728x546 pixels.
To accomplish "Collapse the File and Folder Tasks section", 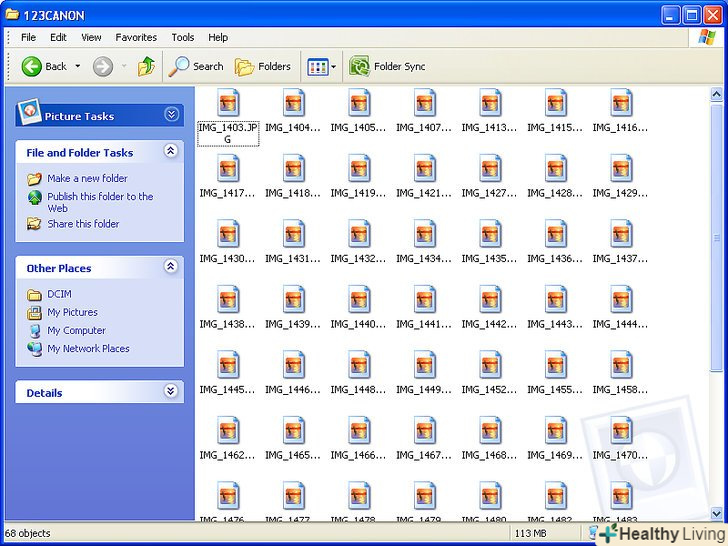I will coord(170,152).
